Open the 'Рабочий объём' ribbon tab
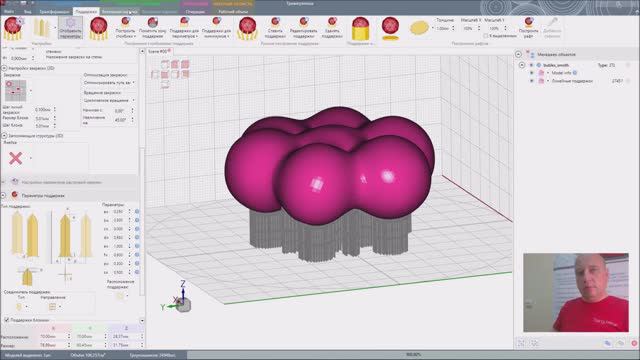The image size is (640, 360). 233,12
